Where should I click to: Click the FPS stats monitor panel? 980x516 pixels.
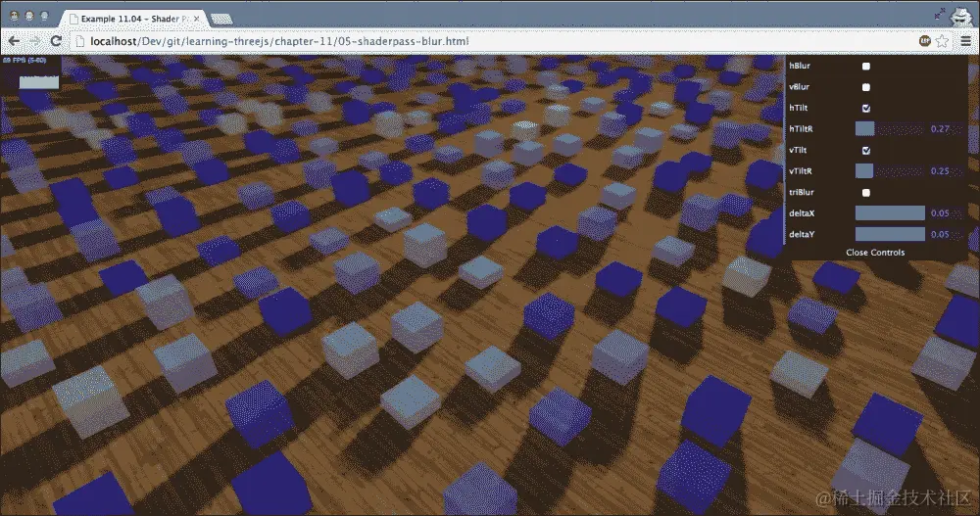click(x=30, y=73)
